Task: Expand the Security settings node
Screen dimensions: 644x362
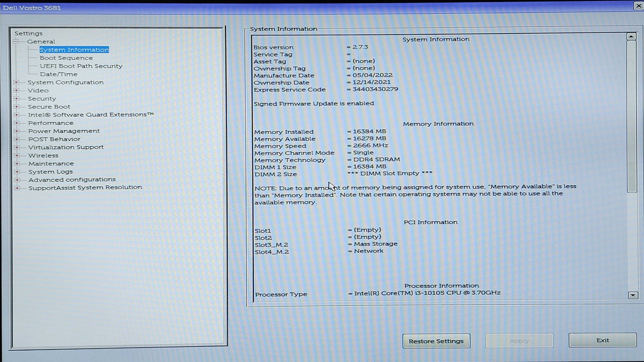Action: tap(17, 99)
